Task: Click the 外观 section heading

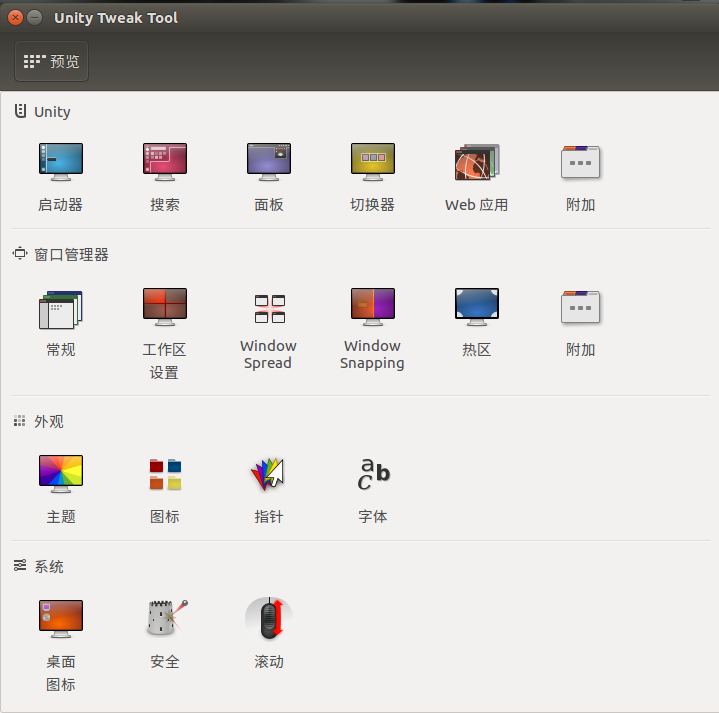Action: point(49,421)
